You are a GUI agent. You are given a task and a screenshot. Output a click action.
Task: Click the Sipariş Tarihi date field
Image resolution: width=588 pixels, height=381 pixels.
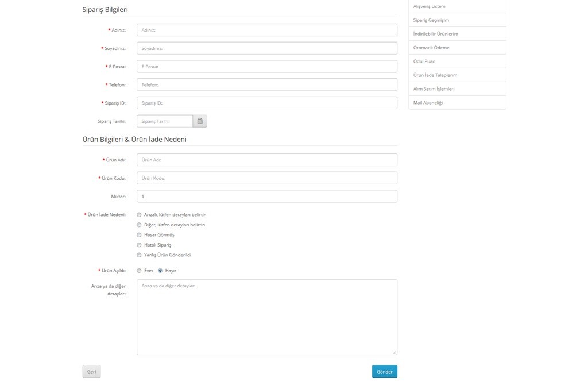(165, 121)
